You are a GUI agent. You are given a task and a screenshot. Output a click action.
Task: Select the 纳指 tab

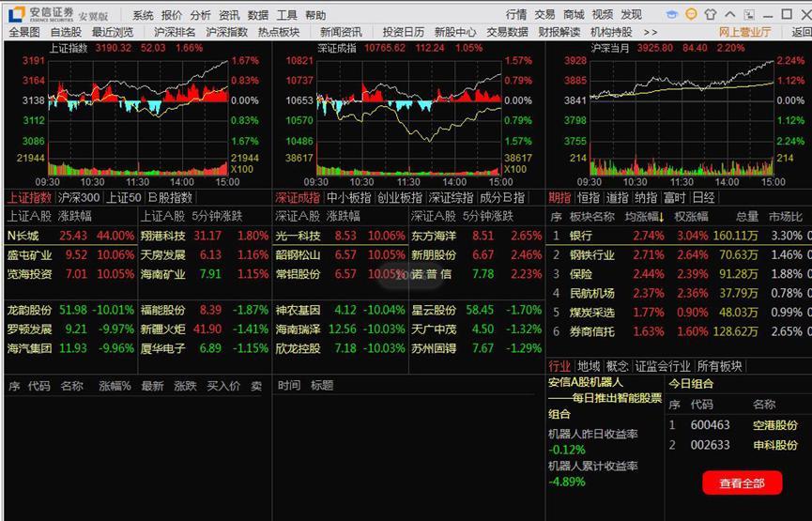pos(646,197)
